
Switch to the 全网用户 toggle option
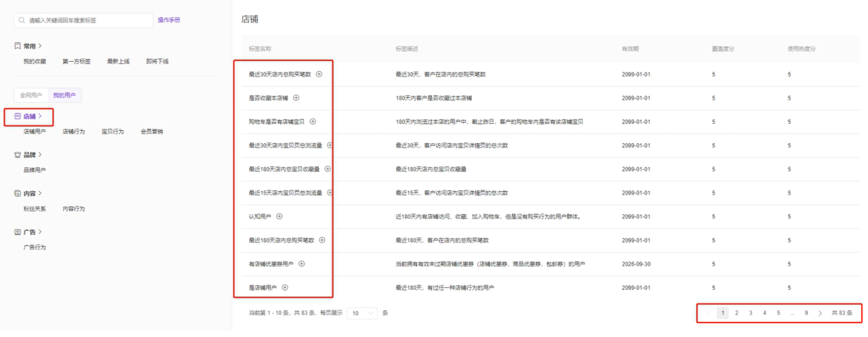[31, 95]
